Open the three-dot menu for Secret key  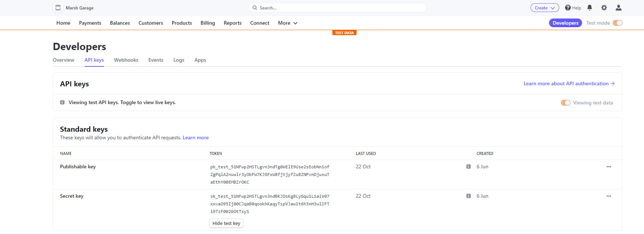tap(609, 196)
